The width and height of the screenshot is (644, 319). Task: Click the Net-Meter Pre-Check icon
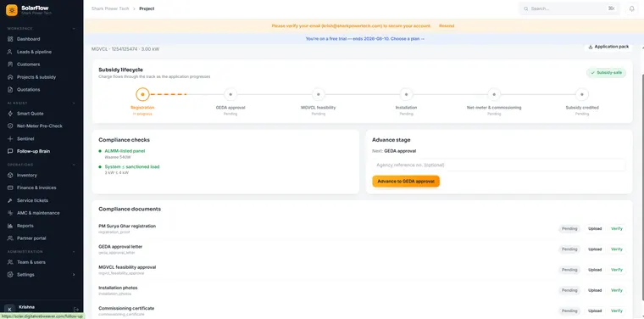pyautogui.click(x=10, y=126)
